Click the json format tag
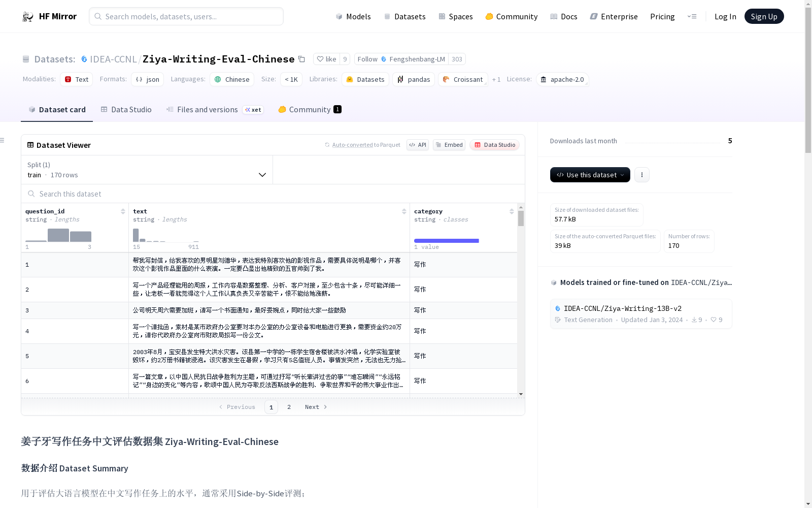This screenshot has width=812, height=508. [x=148, y=79]
